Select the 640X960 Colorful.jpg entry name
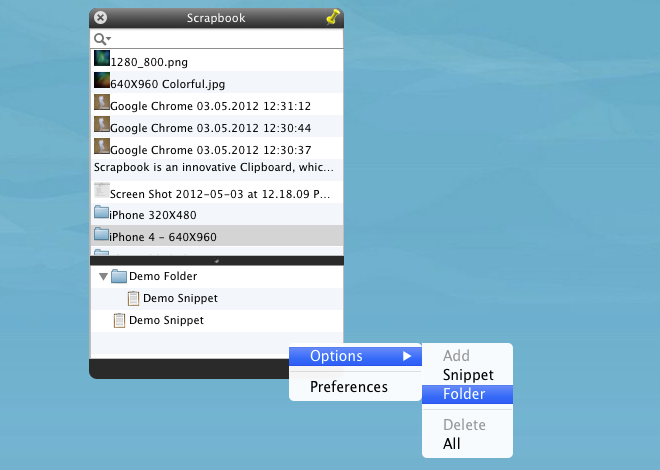The width and height of the screenshot is (660, 470). coord(168,84)
